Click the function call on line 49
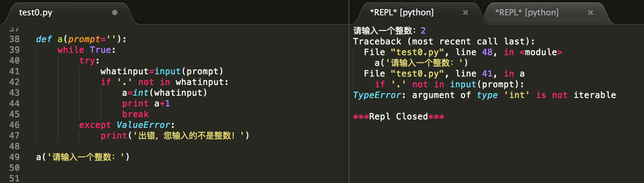 [x=83, y=157]
